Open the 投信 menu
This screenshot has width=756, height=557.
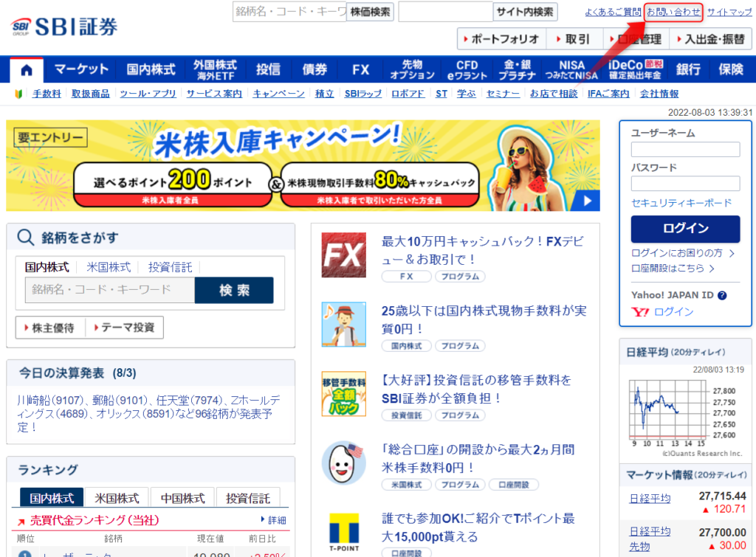click(x=268, y=70)
